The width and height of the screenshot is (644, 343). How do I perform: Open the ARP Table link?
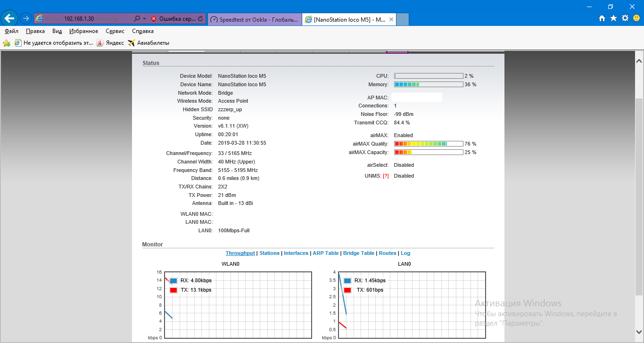[x=325, y=253]
